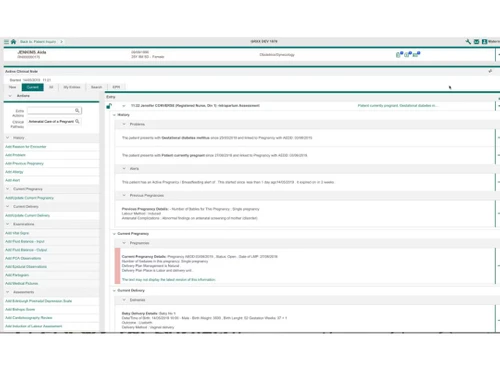Viewport: 500px width, 375px height.
Task: Click Back to Patient Inquiry link
Action: [x=38, y=42]
